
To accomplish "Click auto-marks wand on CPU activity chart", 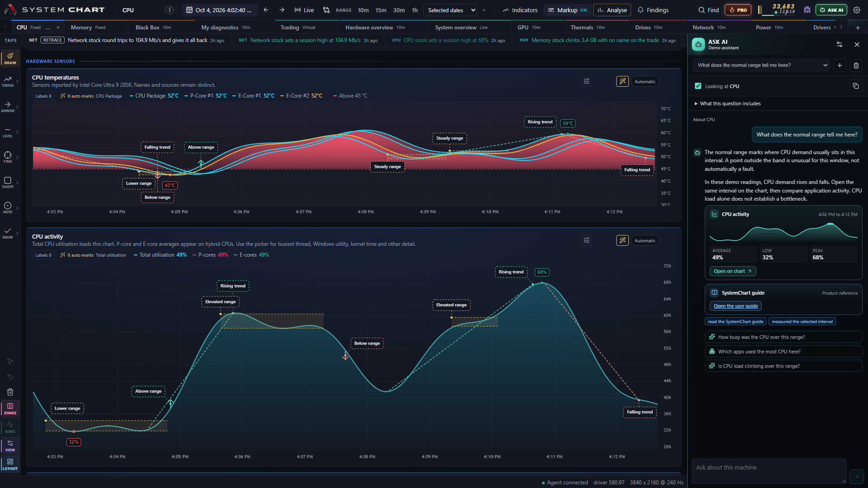I will [623, 240].
